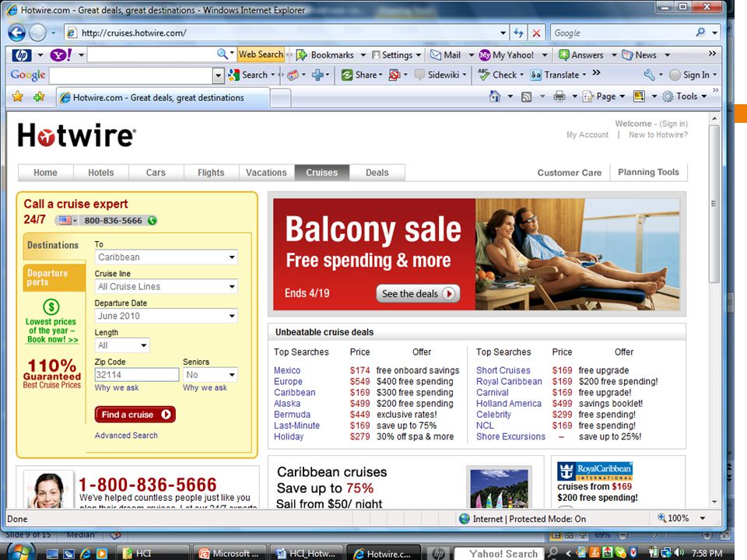
Task: Click the Favorites star icon
Action: tap(18, 96)
